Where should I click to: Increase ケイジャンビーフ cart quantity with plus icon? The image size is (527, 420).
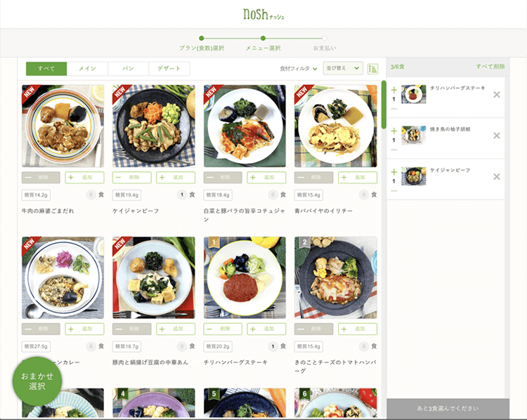394,171
